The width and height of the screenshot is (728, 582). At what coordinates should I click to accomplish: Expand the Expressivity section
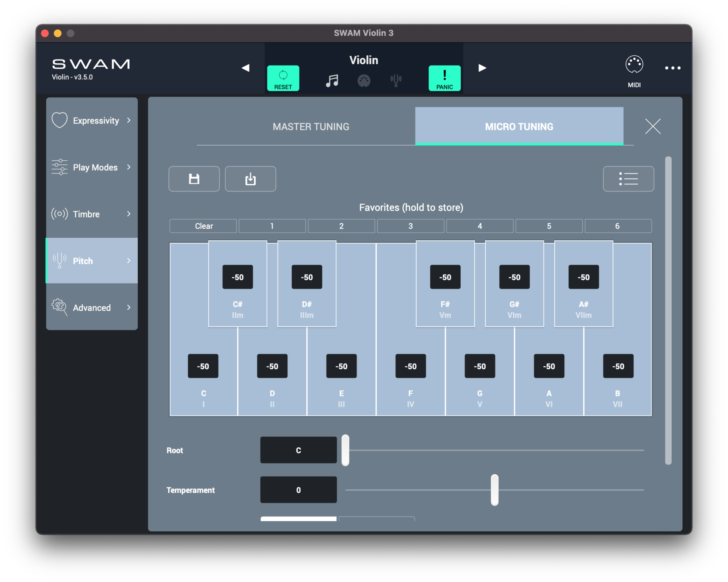click(92, 120)
